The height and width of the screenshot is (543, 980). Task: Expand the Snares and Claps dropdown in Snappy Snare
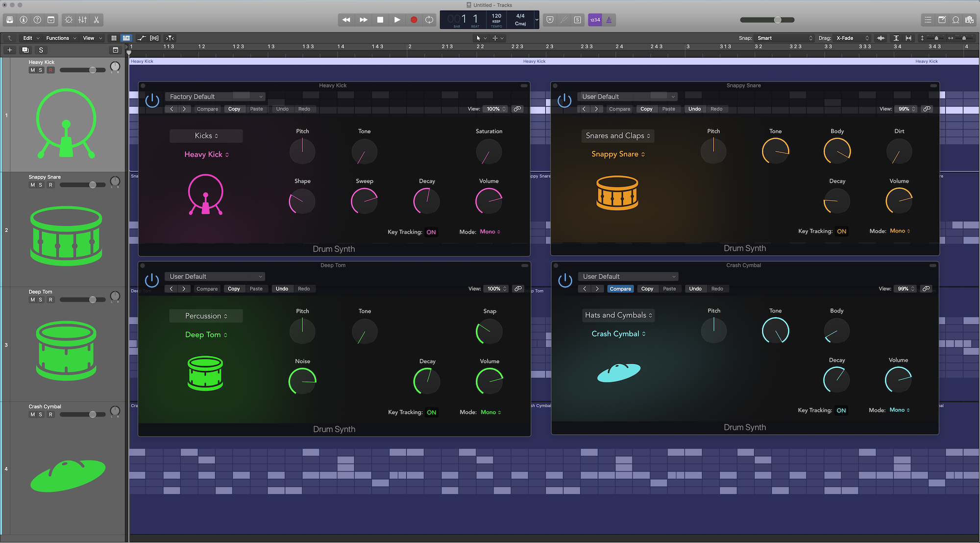pos(615,135)
